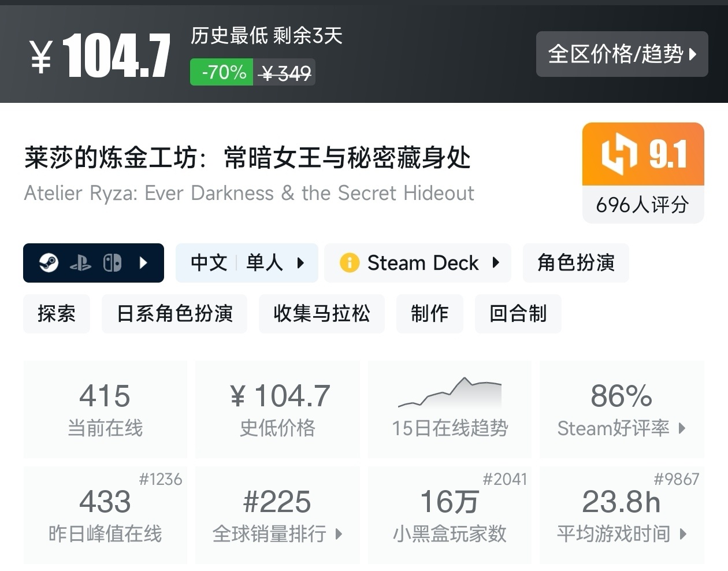Open the 昨日峰值在线 433 stat card
This screenshot has height=571, width=728.
click(105, 515)
